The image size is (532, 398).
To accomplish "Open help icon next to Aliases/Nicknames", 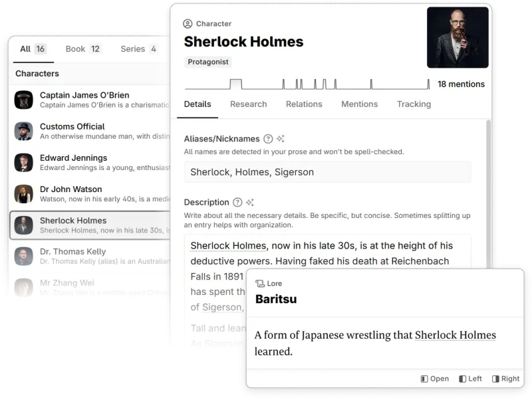I will click(x=268, y=139).
